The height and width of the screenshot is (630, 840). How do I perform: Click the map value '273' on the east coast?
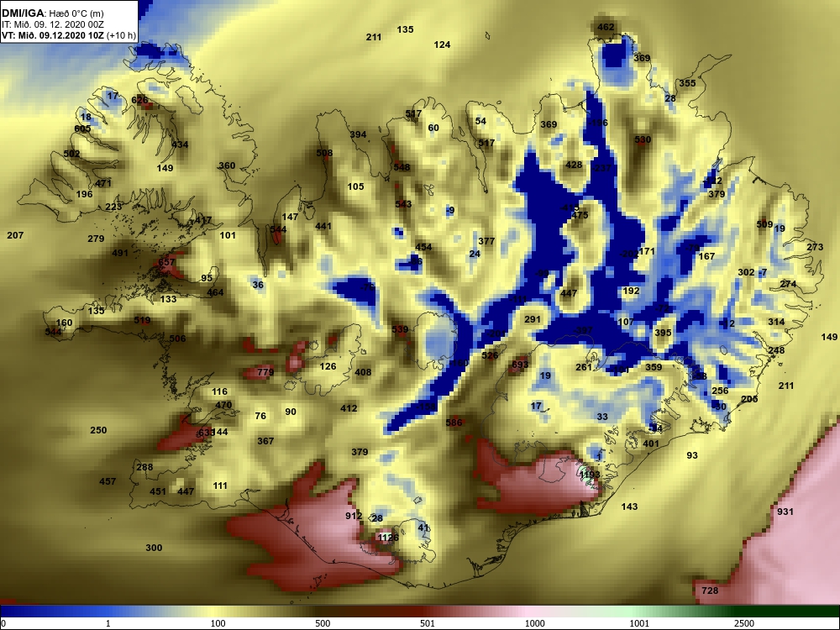tap(815, 247)
